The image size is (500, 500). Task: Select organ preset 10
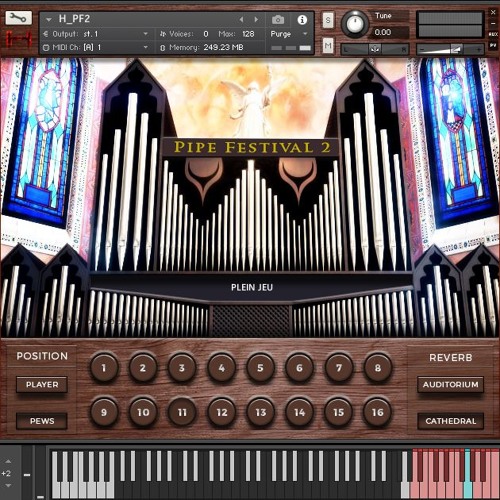click(x=143, y=412)
